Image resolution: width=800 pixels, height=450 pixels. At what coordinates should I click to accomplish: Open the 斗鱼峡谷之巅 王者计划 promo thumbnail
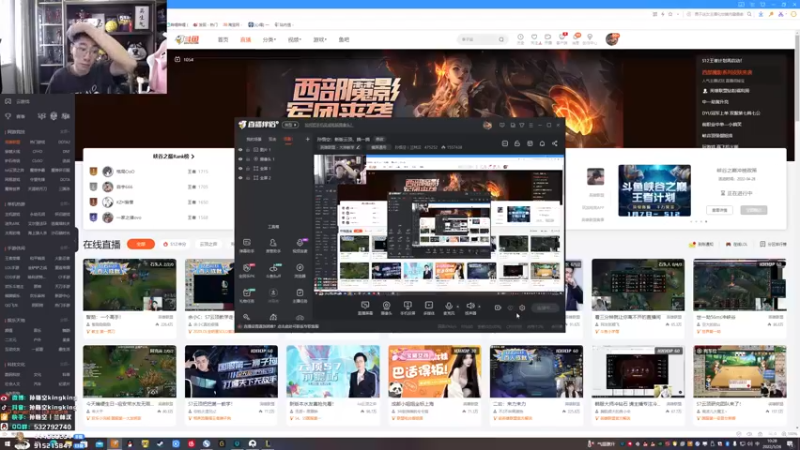(x=655, y=190)
